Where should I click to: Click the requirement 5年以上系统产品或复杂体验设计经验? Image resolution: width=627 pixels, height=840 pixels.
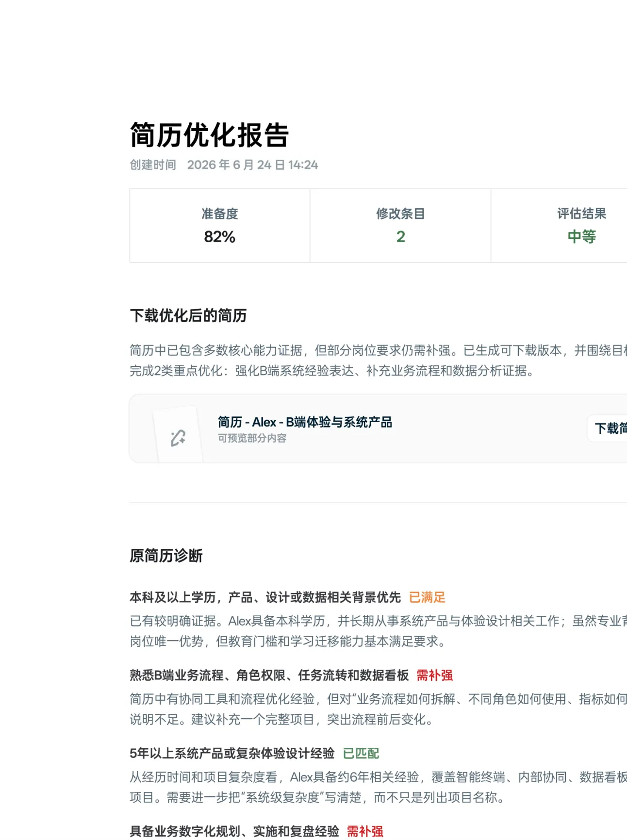pos(232,754)
